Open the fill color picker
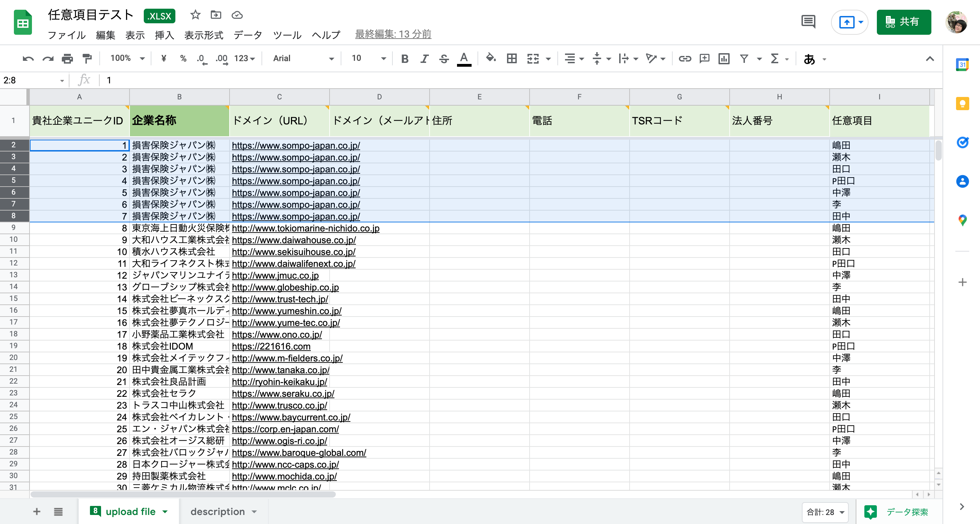This screenshot has height=524, width=980. (491, 59)
